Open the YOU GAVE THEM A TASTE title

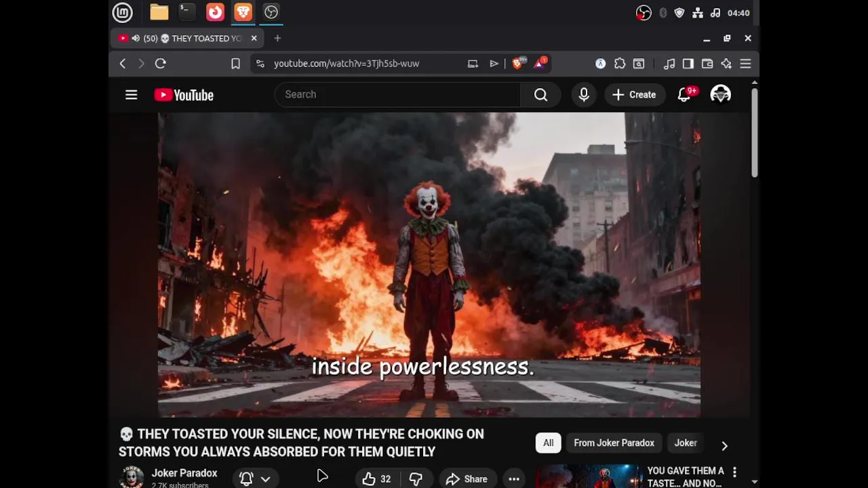coord(686,476)
